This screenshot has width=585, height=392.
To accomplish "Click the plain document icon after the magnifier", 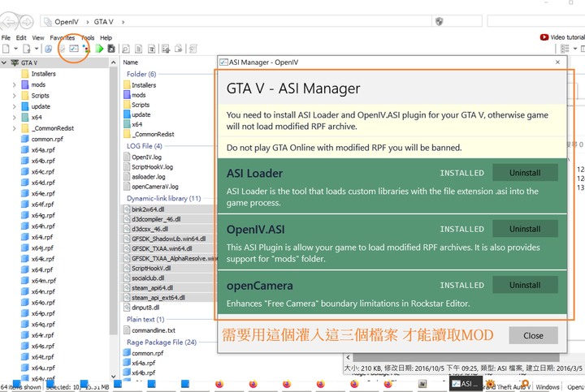I will coord(139,49).
